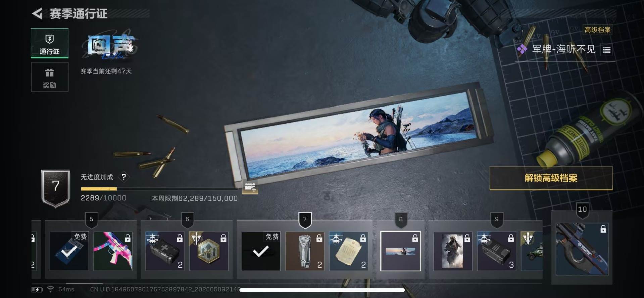
Task: Open the 通行证 tab
Action: pyautogui.click(x=50, y=43)
